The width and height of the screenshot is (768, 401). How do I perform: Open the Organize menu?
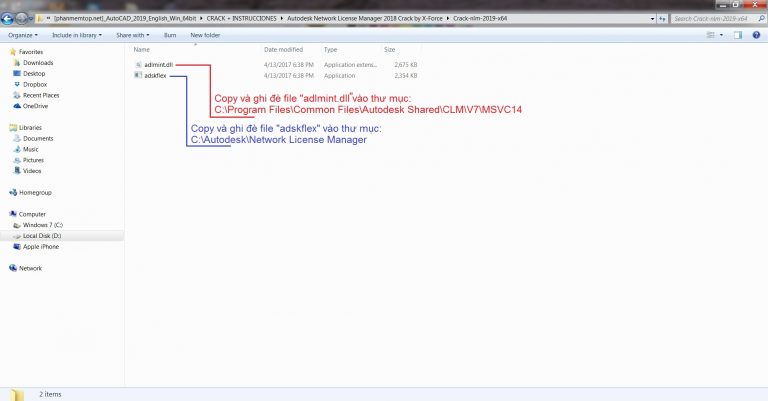coord(23,35)
